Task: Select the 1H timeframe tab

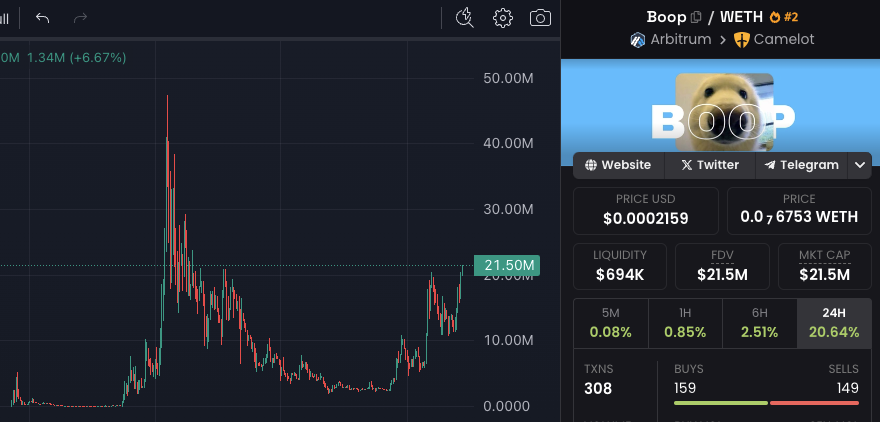Action: point(685,323)
